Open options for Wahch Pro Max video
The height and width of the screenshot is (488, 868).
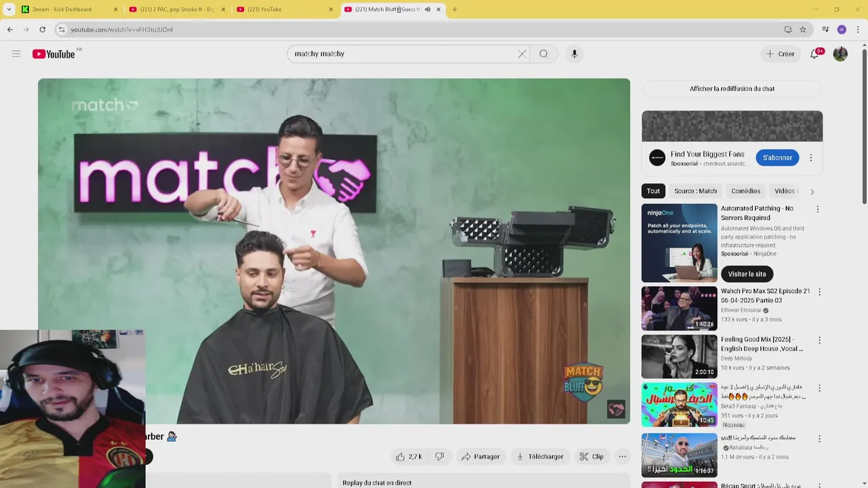point(819,292)
